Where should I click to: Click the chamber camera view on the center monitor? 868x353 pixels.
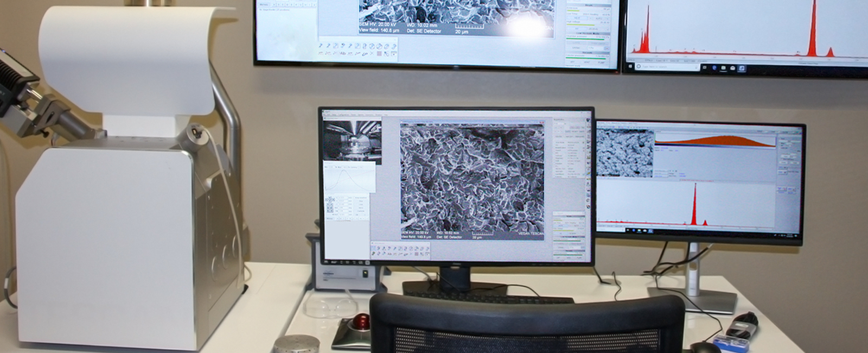coord(353,141)
